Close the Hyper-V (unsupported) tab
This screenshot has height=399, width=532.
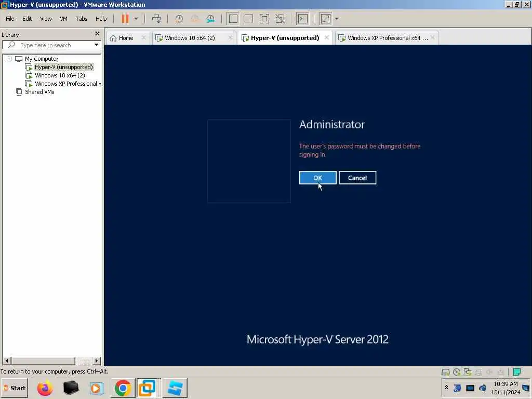click(x=327, y=37)
